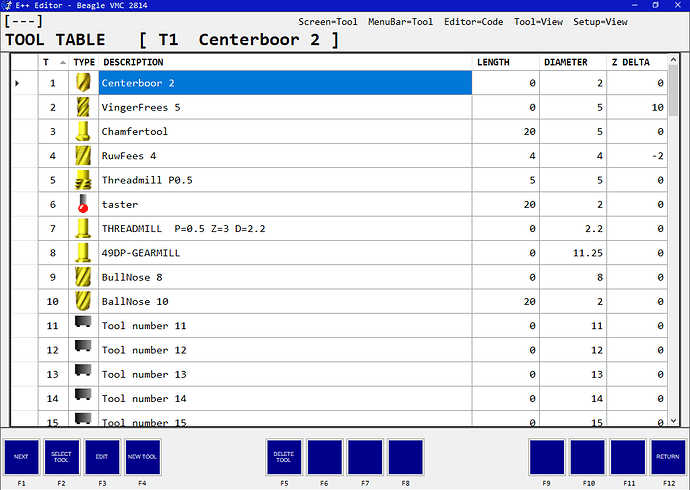Viewport: 690px width, 490px height.
Task: Open the Editor=Code menu item
Action: tap(473, 22)
